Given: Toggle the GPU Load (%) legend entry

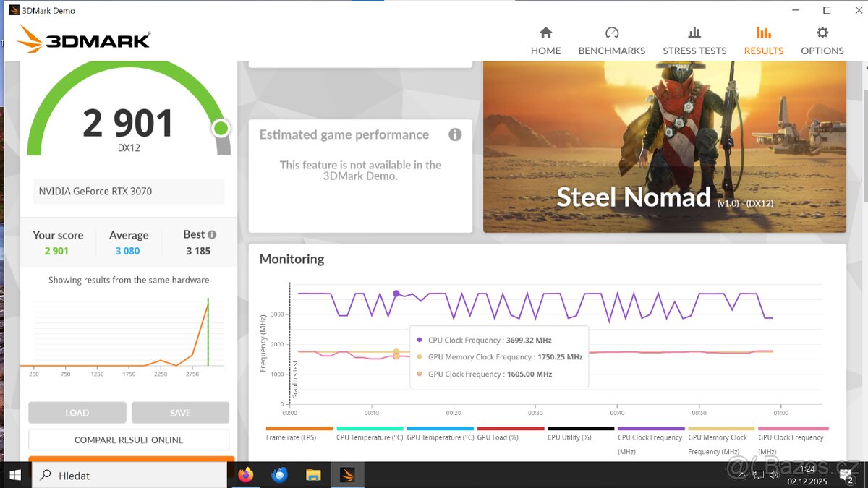Looking at the screenshot, I should point(511,434).
